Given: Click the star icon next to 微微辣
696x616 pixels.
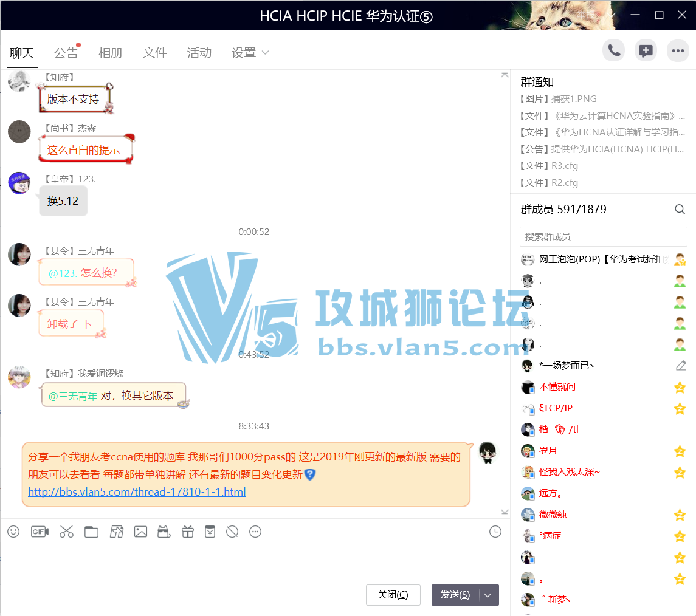Looking at the screenshot, I should [680, 515].
